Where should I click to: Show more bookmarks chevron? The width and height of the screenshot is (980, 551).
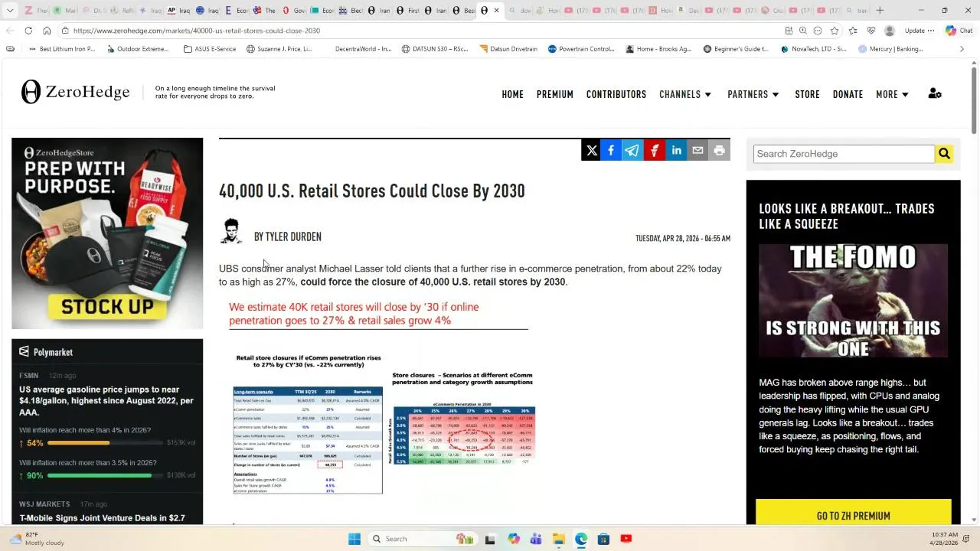[x=962, y=49]
